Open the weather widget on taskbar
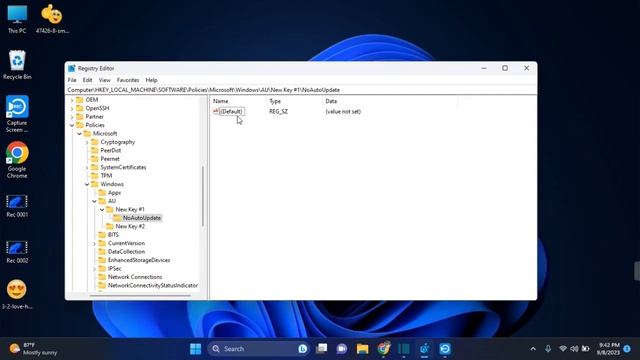Viewport: 640px width, 360px height. 33,349
